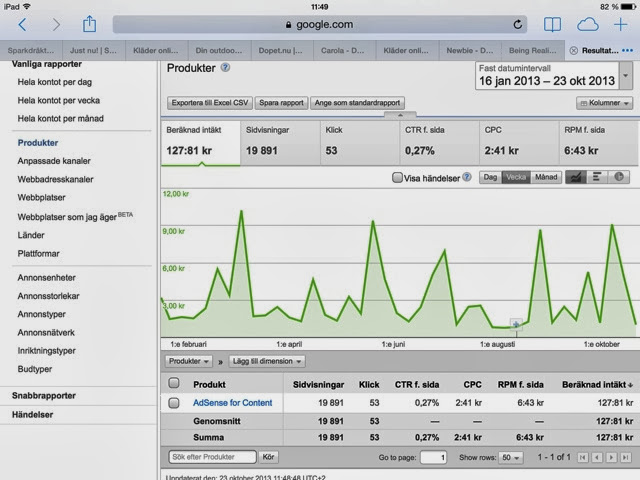
Task: Switch to Being Reali... browser tab
Action: click(x=533, y=51)
